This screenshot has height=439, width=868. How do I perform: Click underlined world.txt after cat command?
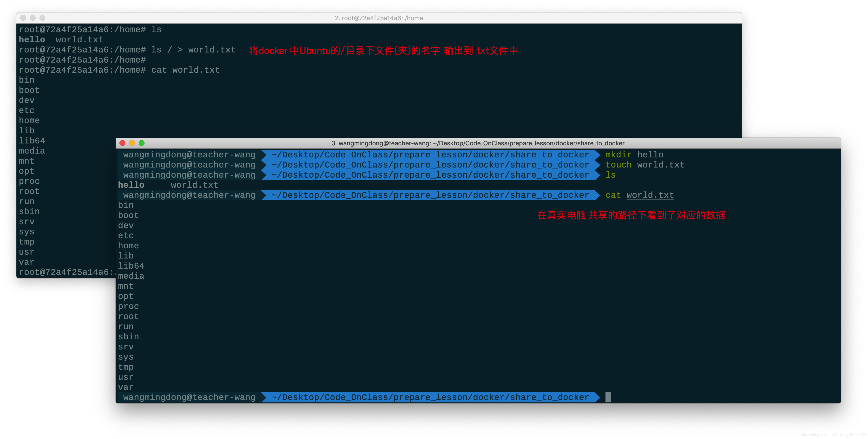tap(650, 195)
